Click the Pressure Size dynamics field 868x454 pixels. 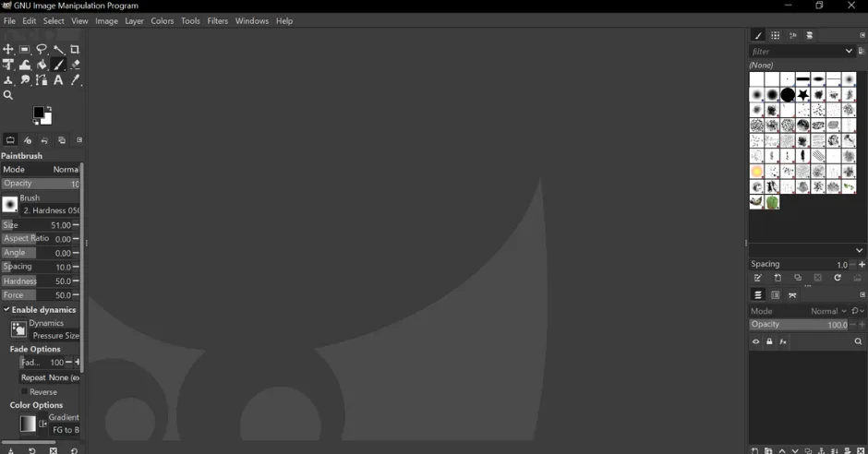(54, 336)
